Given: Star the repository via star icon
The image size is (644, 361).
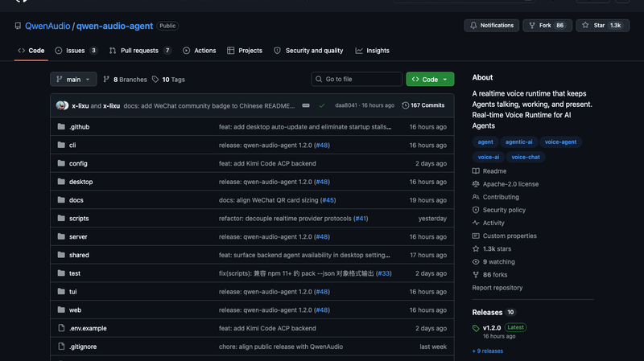Looking at the screenshot, I should pos(585,26).
